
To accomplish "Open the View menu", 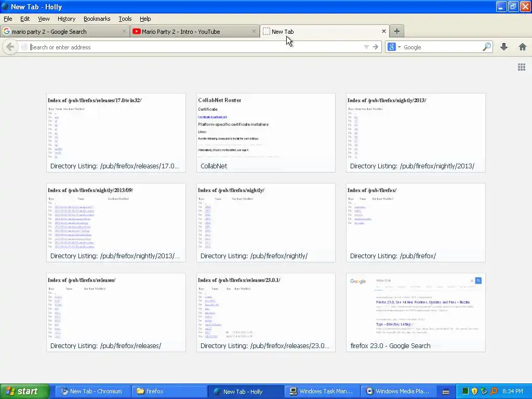I will pyautogui.click(x=44, y=19).
